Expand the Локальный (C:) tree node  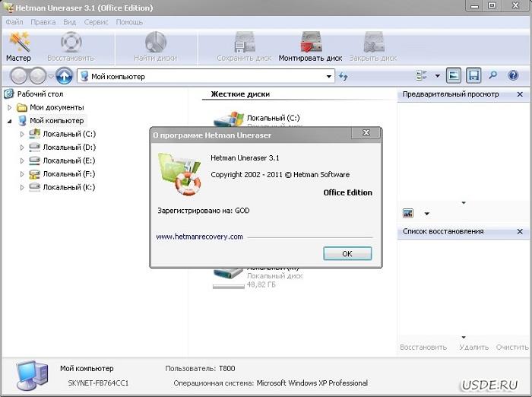point(22,134)
